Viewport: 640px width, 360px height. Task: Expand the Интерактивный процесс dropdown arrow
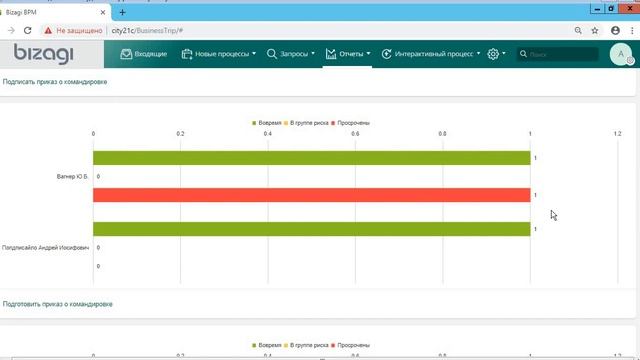pyautogui.click(x=478, y=53)
